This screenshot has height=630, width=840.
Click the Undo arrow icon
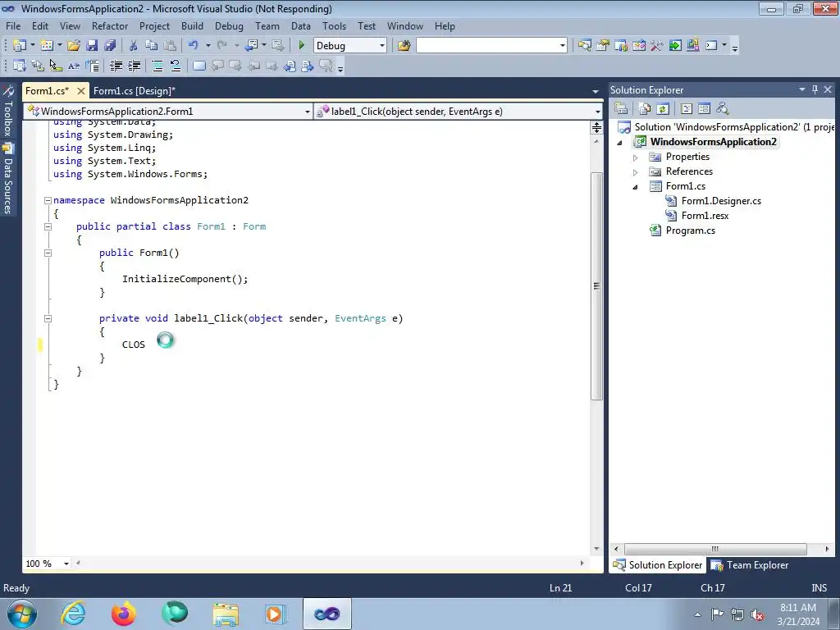[x=194, y=46]
